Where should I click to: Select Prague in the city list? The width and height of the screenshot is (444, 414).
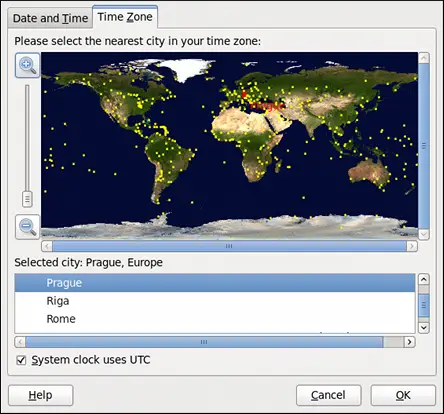point(215,283)
